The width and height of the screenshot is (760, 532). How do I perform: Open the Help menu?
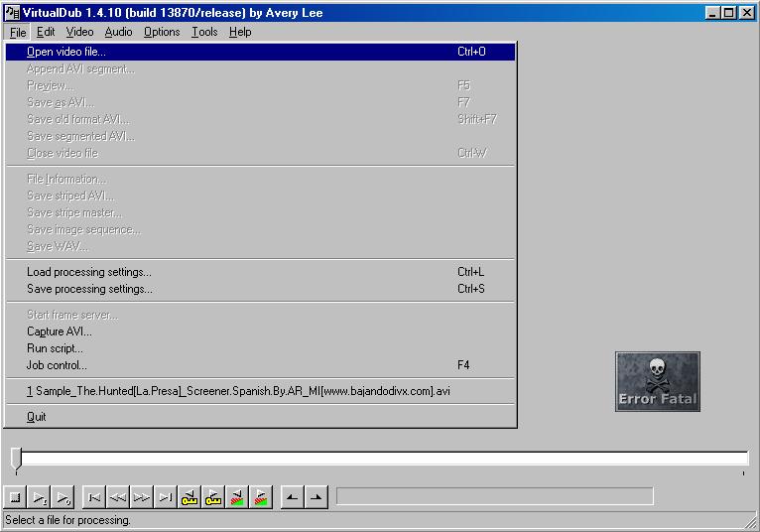point(240,32)
